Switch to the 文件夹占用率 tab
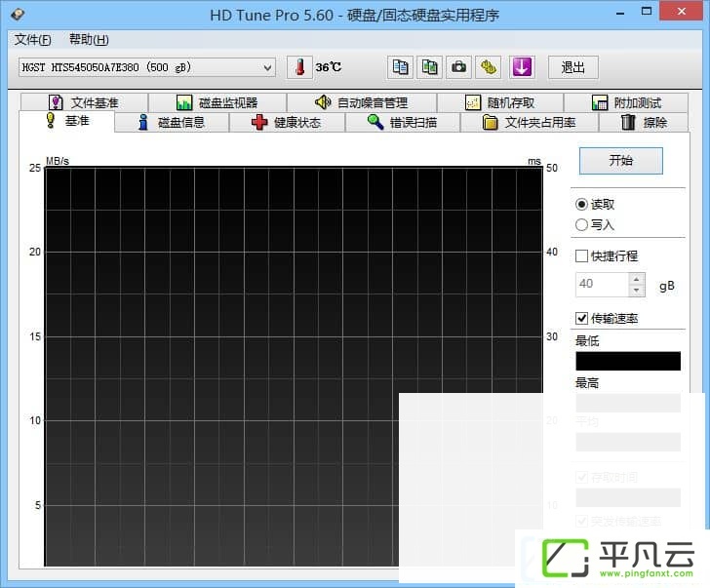Image resolution: width=710 pixels, height=588 pixels. click(530, 122)
